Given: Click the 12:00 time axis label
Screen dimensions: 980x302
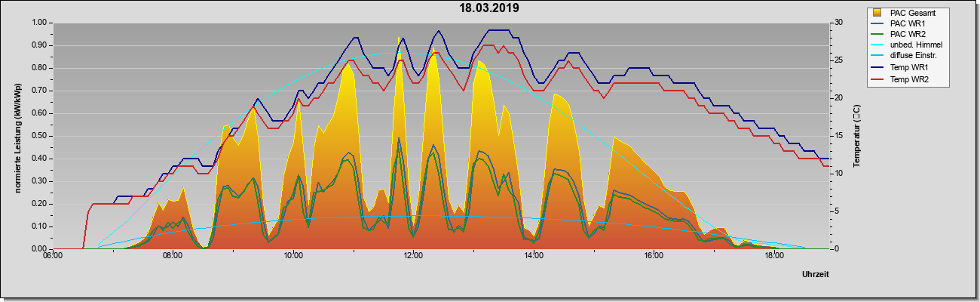Looking at the screenshot, I should (414, 257).
